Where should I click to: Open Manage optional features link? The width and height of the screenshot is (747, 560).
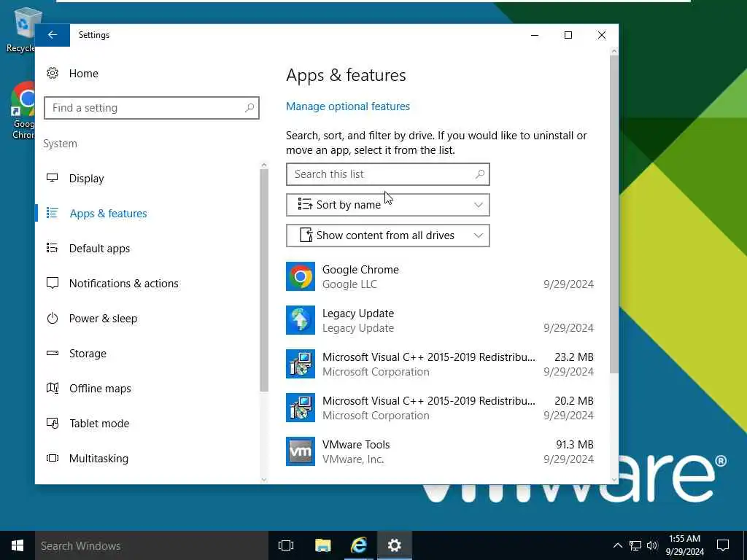coord(348,106)
